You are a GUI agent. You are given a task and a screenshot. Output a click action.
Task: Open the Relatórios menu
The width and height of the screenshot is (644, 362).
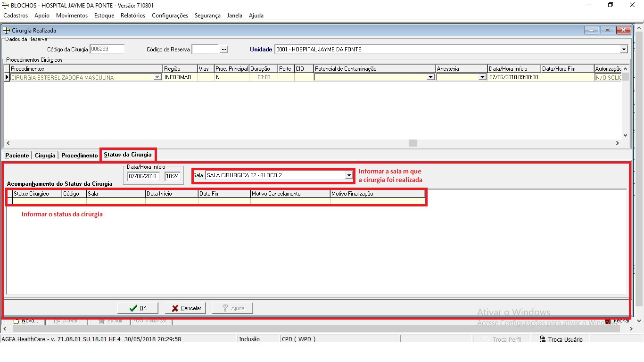point(133,16)
